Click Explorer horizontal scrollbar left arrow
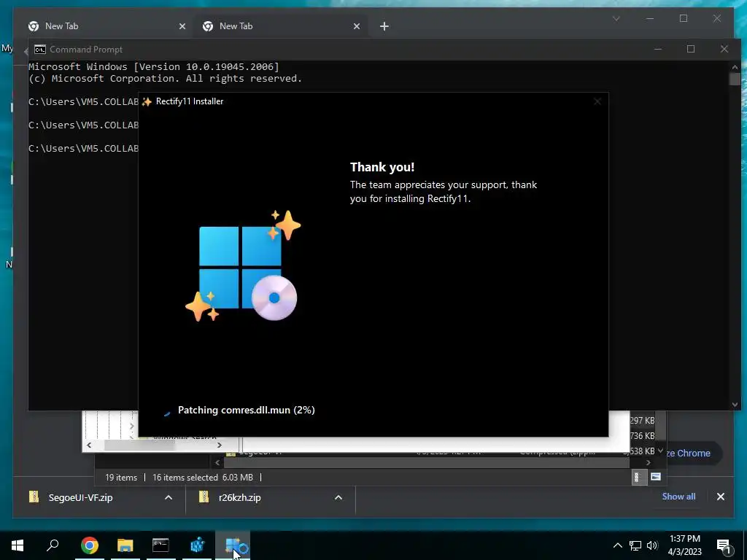This screenshot has width=747, height=560. (x=217, y=462)
